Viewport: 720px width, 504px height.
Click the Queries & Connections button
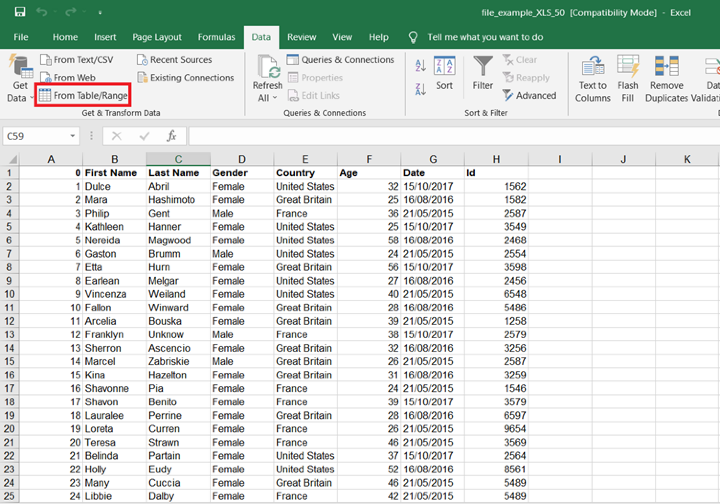pyautogui.click(x=340, y=60)
